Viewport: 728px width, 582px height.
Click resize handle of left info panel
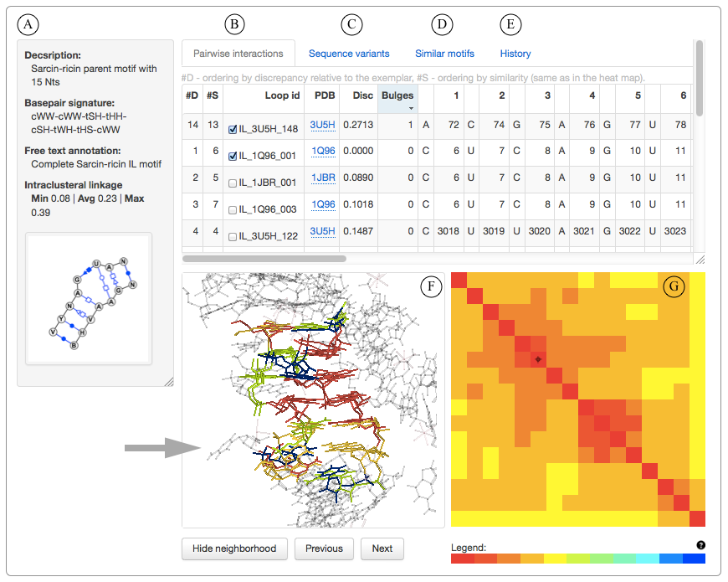click(168, 381)
